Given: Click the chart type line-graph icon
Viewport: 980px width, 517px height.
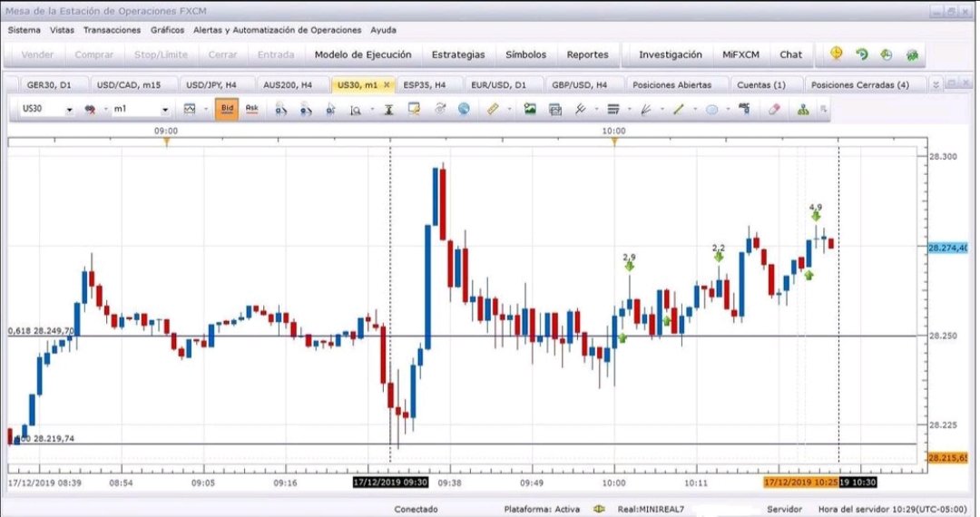Looking at the screenshot, I should click(x=190, y=109).
